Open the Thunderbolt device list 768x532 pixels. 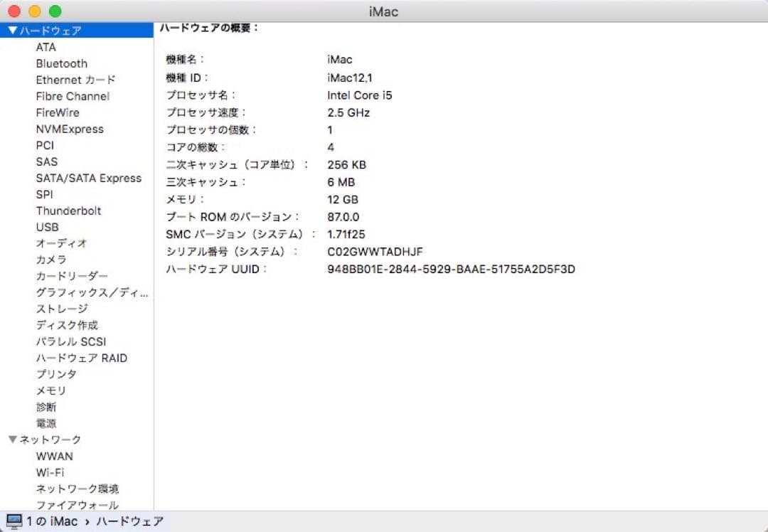(69, 211)
